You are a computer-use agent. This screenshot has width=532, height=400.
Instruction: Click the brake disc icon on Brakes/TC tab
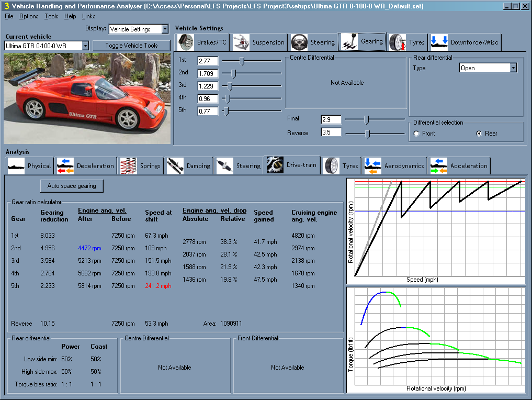pos(186,42)
